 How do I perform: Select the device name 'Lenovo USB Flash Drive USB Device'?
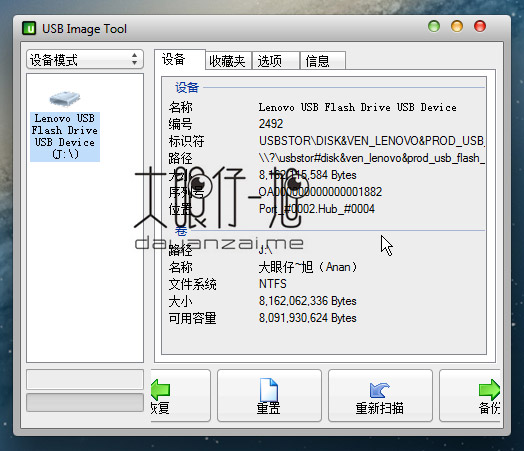click(358, 107)
